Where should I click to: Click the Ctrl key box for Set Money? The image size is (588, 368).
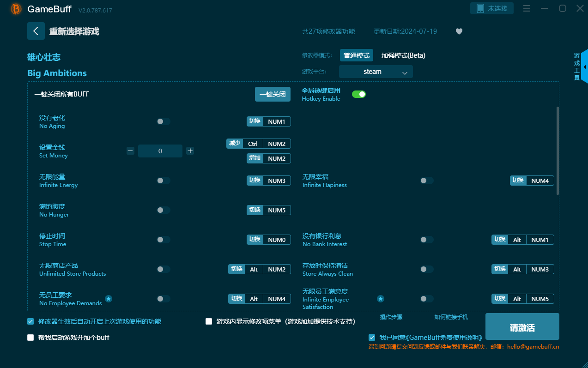(253, 144)
